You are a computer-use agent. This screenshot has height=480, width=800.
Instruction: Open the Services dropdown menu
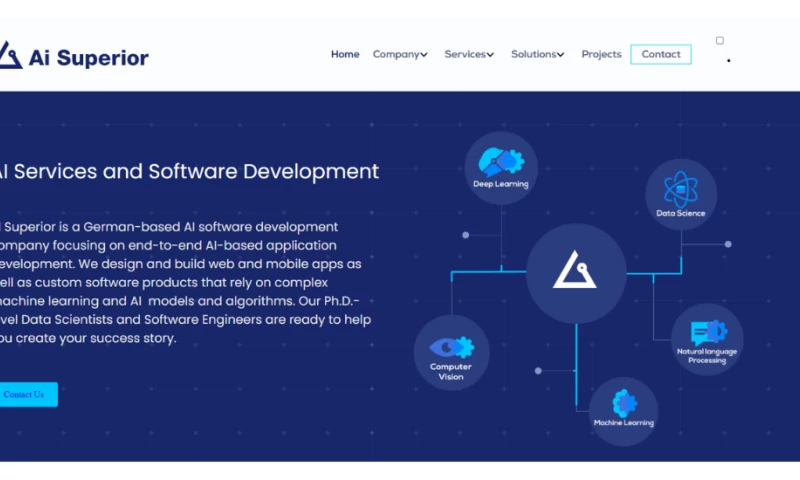(469, 55)
